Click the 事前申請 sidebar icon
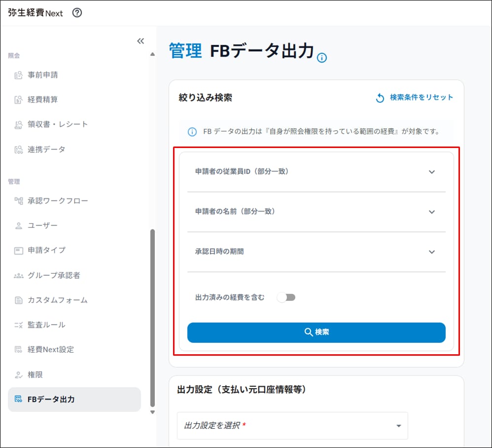 point(19,75)
